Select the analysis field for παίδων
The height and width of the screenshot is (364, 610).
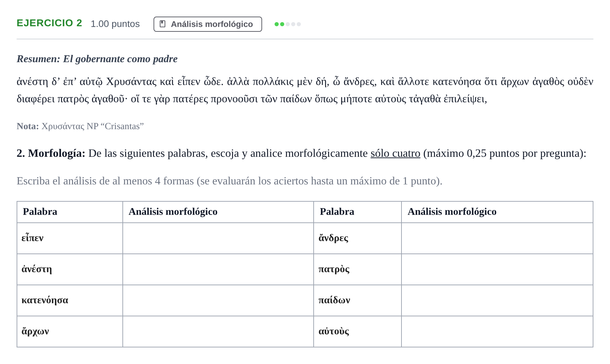click(497, 300)
